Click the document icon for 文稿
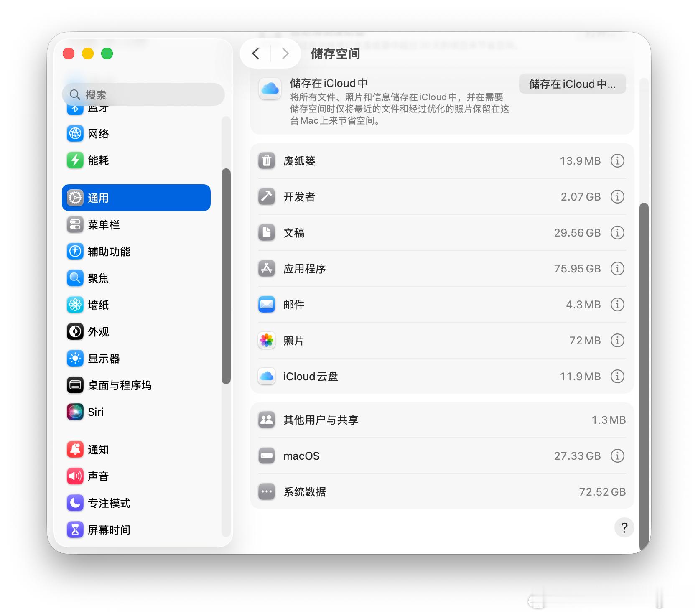698x616 pixels. click(x=267, y=233)
